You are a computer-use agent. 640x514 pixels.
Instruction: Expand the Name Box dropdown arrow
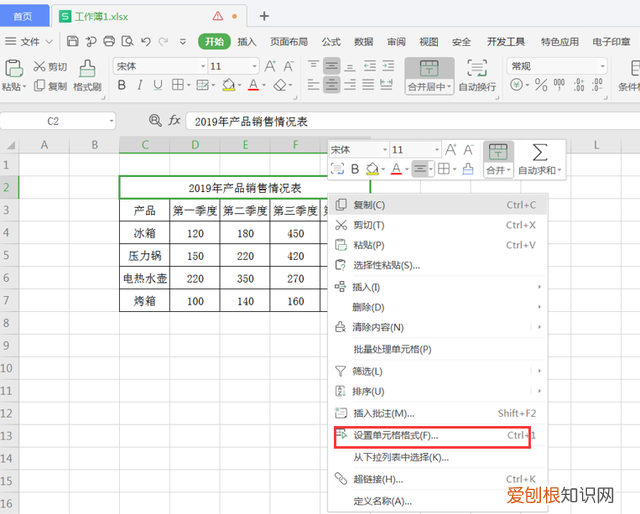point(111,121)
